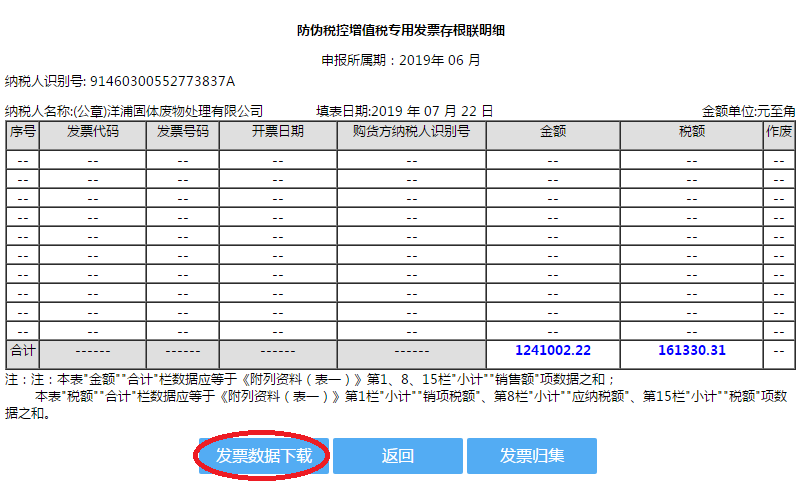Click the 发票号码 column header
The height and width of the screenshot is (490, 805).
(183, 136)
